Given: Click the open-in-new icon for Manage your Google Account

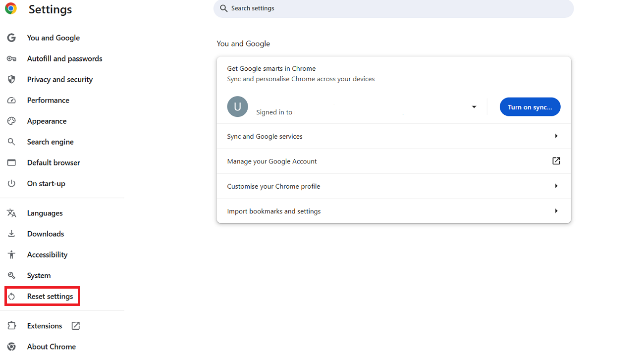Looking at the screenshot, I should tap(556, 161).
